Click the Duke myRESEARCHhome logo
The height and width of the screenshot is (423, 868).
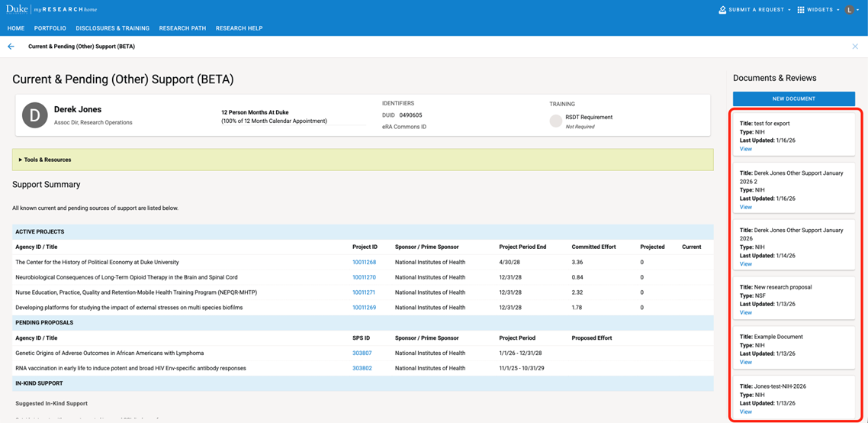pyautogui.click(x=52, y=10)
